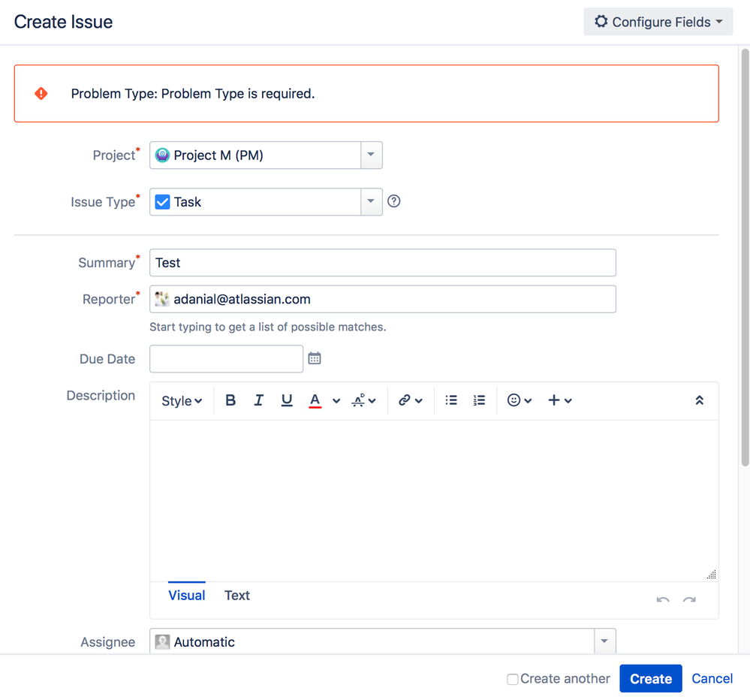Click the Problem Type error message text
The image size is (750, 700).
click(193, 93)
